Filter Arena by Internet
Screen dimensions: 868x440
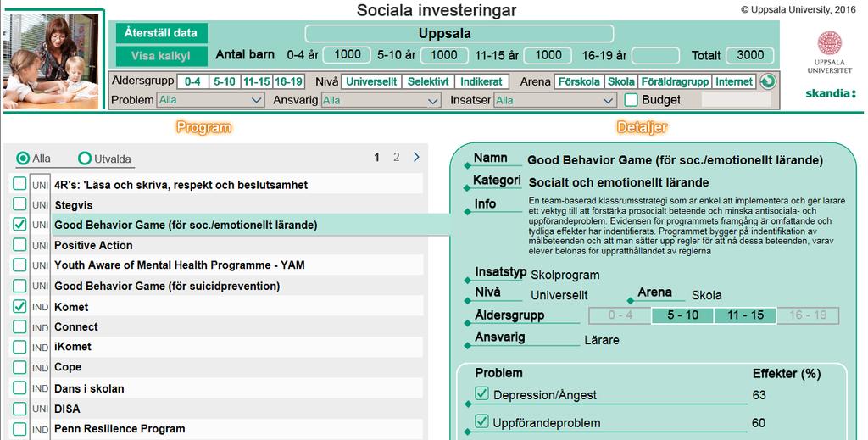733,81
